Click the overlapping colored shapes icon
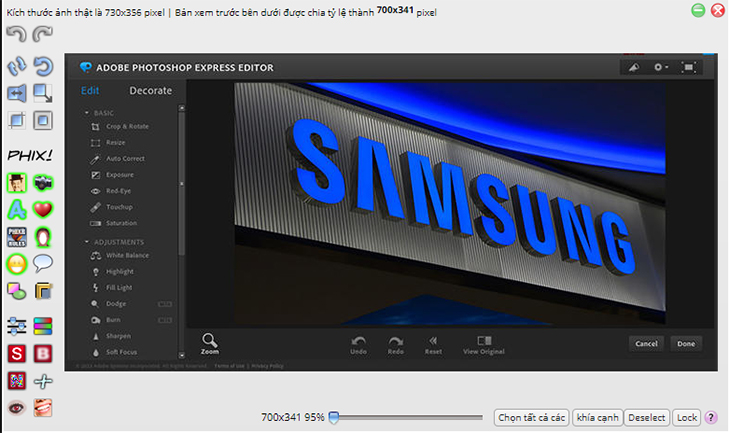The height and width of the screenshot is (433, 730). 17,291
